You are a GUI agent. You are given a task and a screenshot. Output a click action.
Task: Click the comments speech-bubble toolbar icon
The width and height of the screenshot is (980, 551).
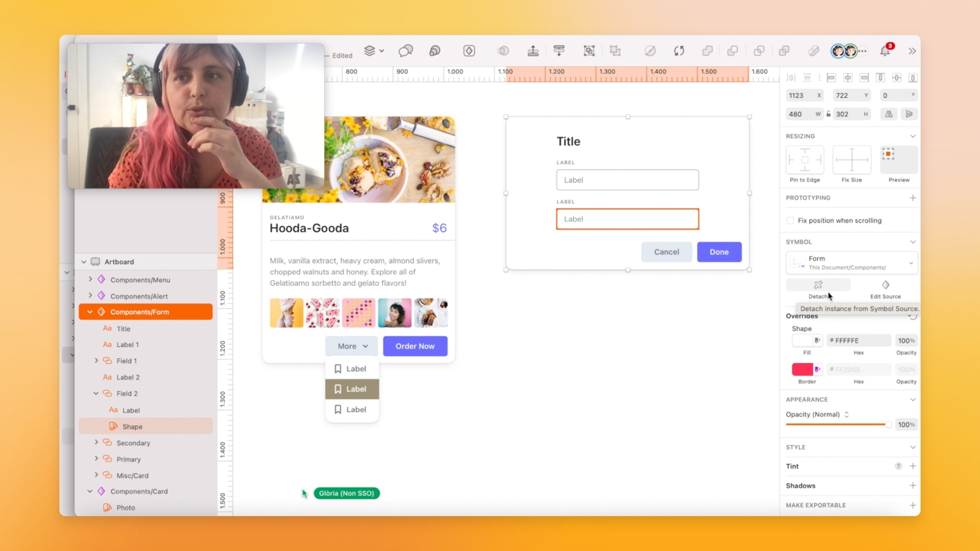405,51
